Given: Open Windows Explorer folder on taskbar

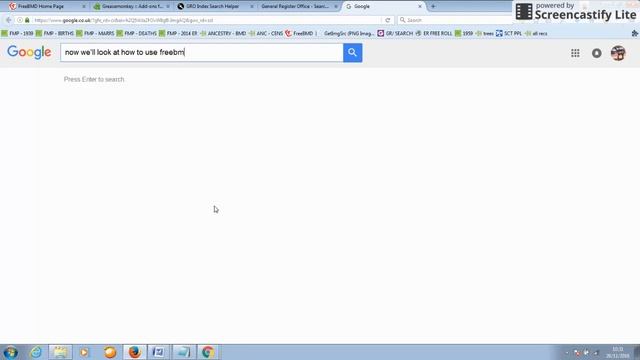Looking at the screenshot, I should [x=60, y=352].
